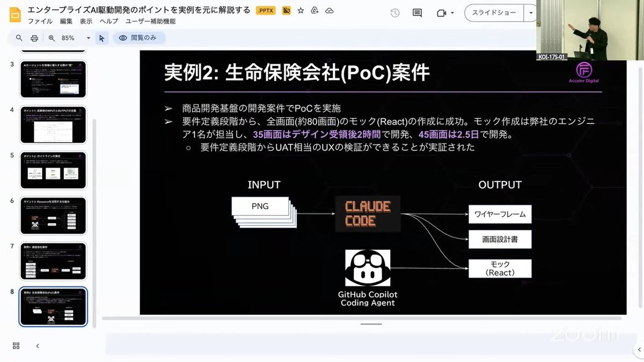644x362 pixels.
Task: Click the print icon
Action: tap(34, 38)
